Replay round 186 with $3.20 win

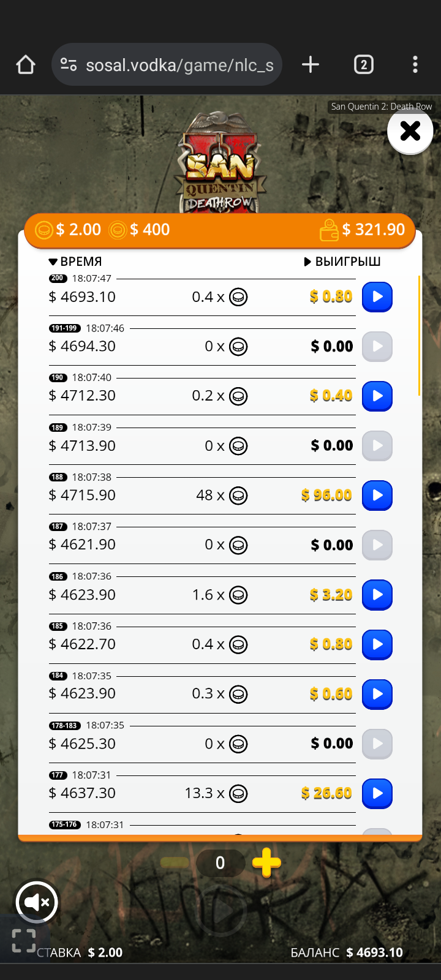(x=377, y=595)
